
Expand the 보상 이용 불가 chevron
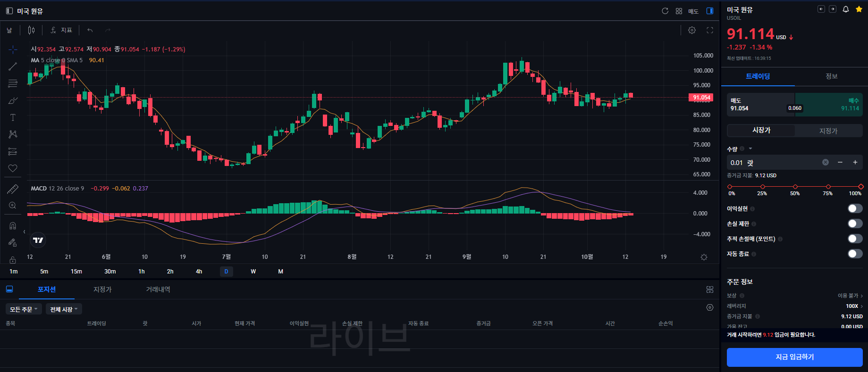pyautogui.click(x=861, y=296)
